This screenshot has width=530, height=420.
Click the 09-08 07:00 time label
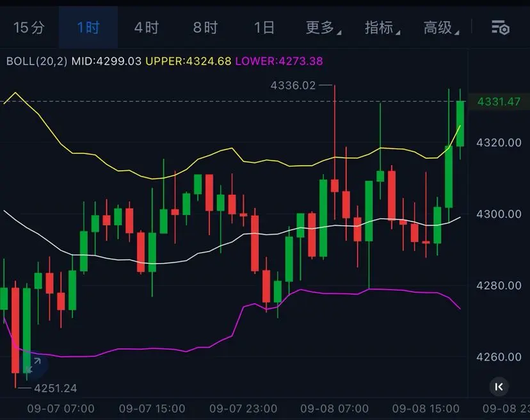(335, 409)
